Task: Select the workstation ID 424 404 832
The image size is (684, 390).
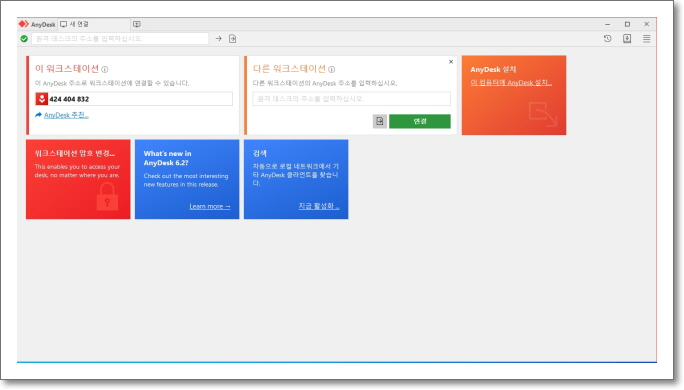Action: pos(69,99)
